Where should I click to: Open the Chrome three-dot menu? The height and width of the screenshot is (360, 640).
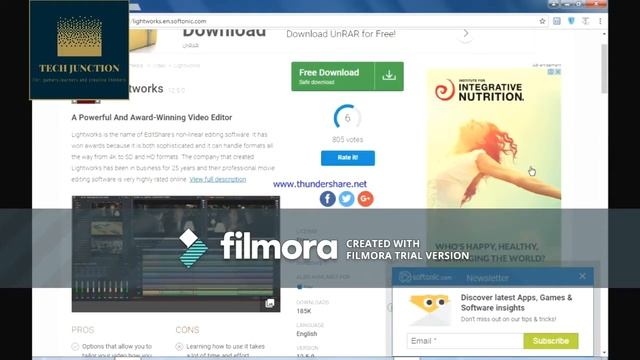(600, 21)
